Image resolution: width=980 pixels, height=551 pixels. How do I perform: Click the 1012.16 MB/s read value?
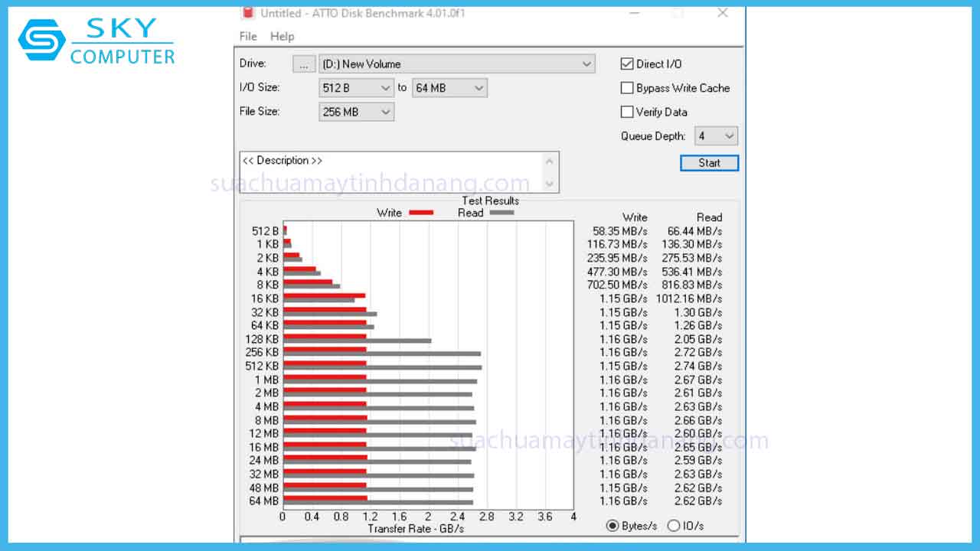pyautogui.click(x=688, y=298)
